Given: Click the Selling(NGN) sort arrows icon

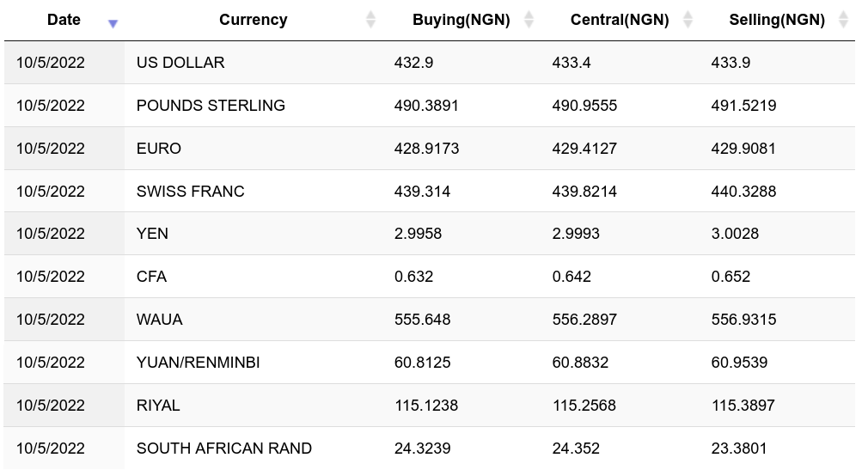Looking at the screenshot, I should (843, 20).
